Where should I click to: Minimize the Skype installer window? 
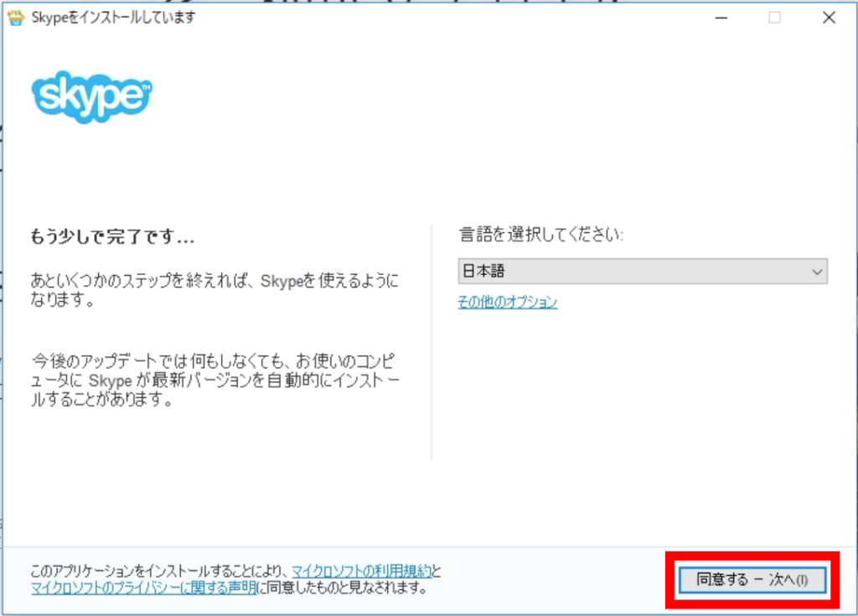point(721,18)
